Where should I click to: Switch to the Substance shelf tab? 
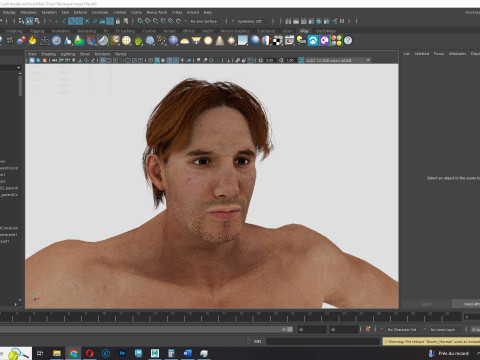pyautogui.click(x=266, y=31)
